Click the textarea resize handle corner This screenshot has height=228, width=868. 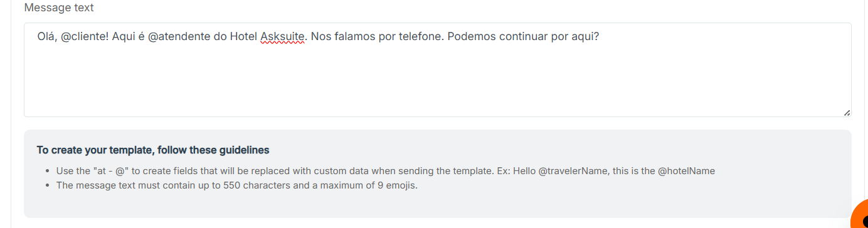click(x=847, y=113)
